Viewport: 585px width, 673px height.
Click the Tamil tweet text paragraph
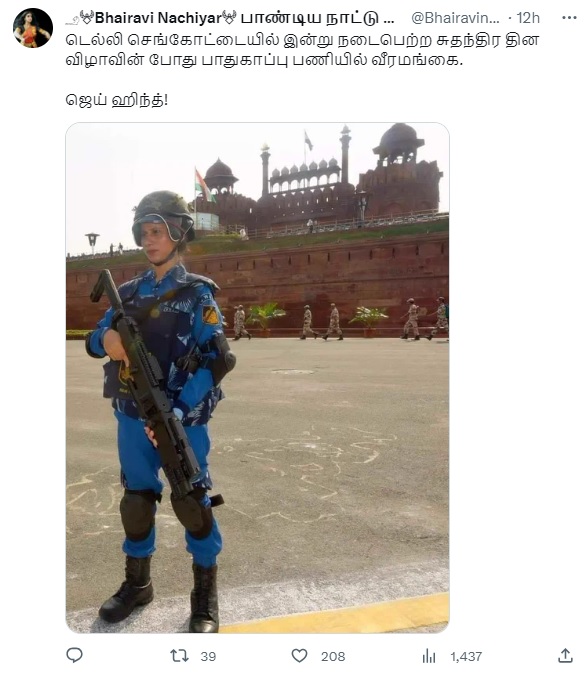coord(302,50)
